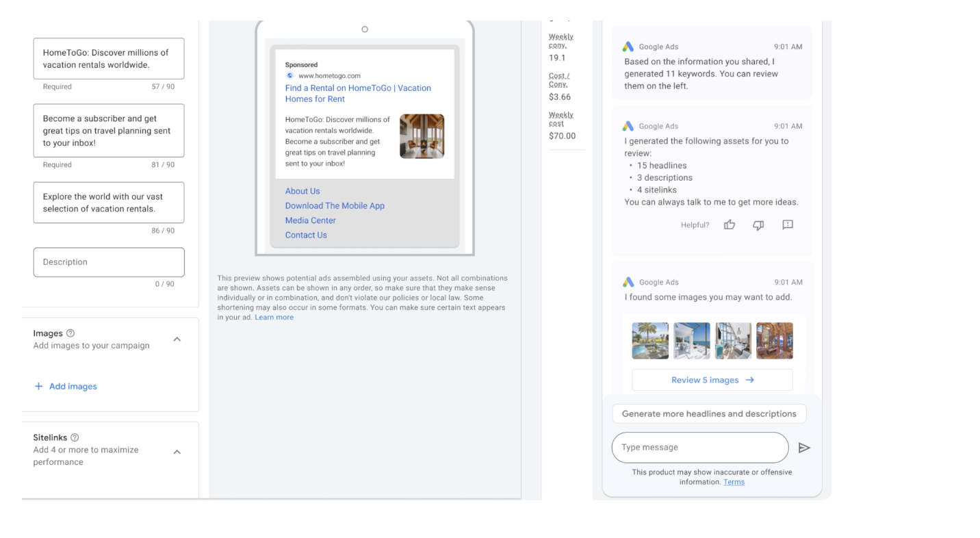Click Review 5 images button
Screen dimensions: 980x538
point(712,380)
